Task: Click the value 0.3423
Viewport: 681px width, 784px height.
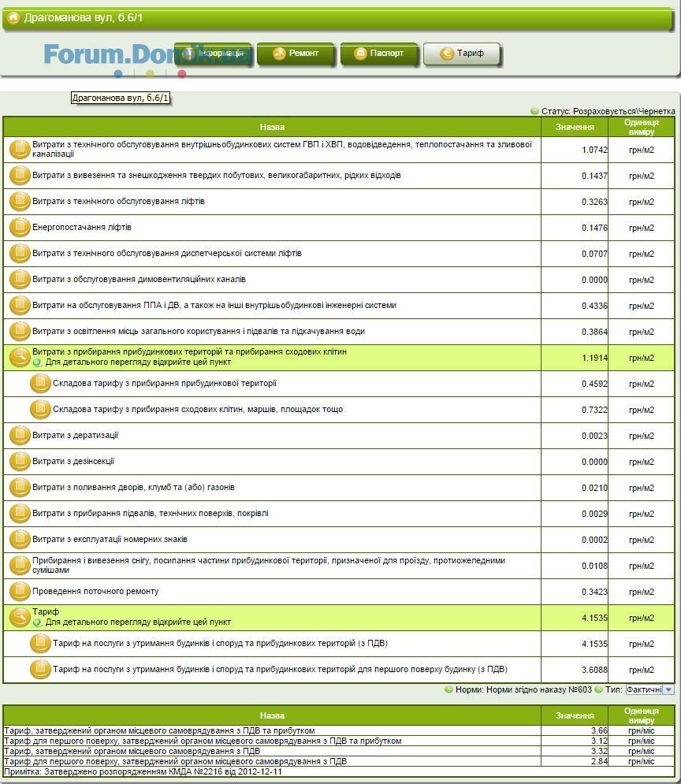Action: (594, 592)
